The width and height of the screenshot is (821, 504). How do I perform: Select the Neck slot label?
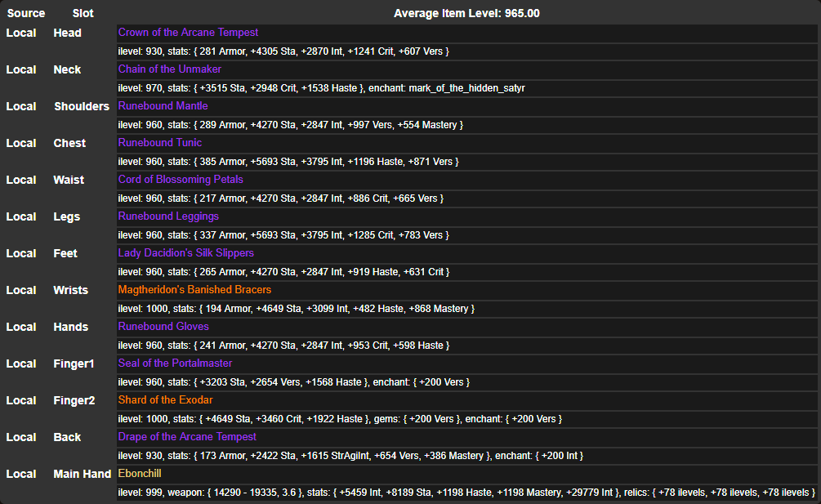67,69
